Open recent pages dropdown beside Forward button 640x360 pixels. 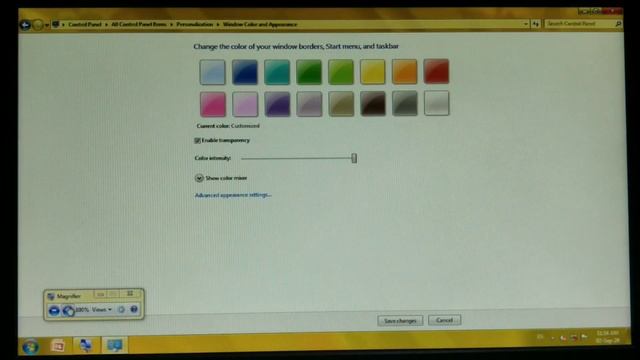47,25
